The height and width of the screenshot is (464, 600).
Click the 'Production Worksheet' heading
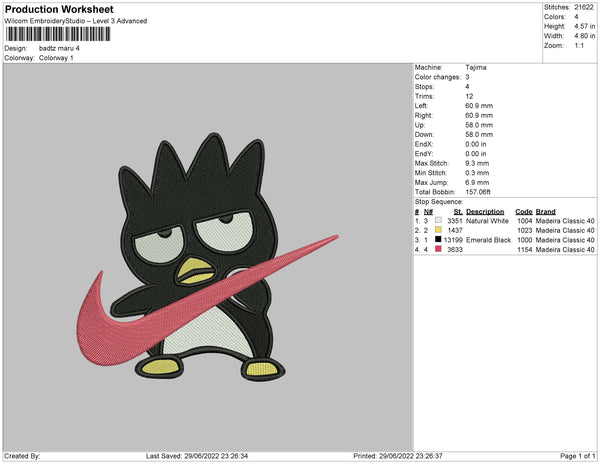[59, 9]
